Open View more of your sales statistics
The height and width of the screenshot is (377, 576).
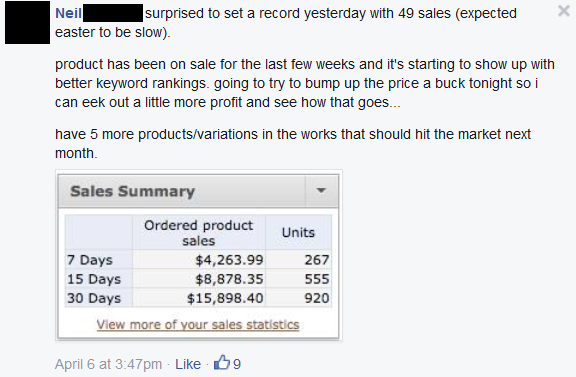[198, 325]
